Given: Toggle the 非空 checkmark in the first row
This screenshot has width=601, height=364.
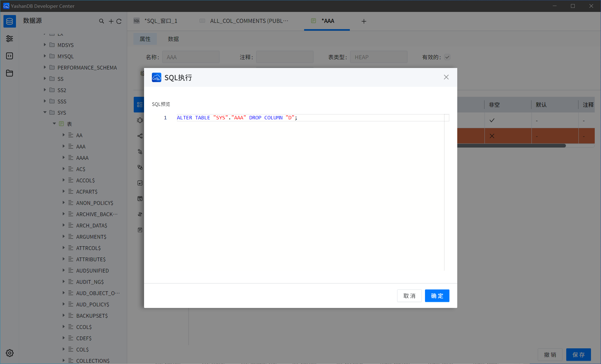Looking at the screenshot, I should tap(492, 120).
